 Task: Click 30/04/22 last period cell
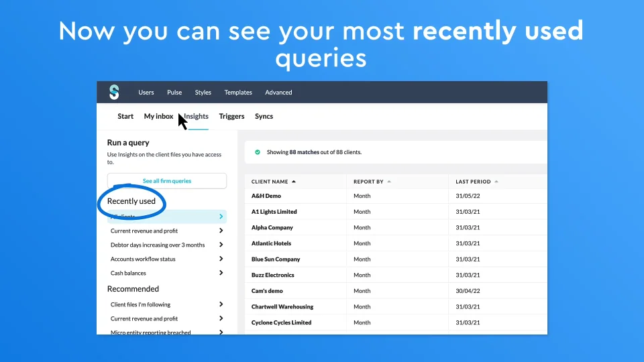point(468,291)
